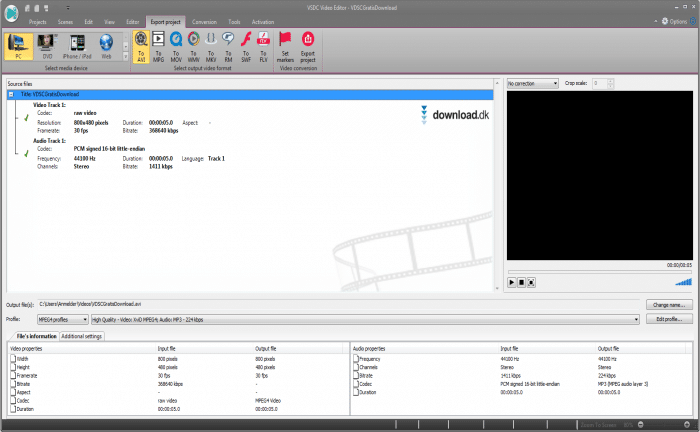Select To FLV output format
The height and width of the screenshot is (432, 700).
point(263,47)
